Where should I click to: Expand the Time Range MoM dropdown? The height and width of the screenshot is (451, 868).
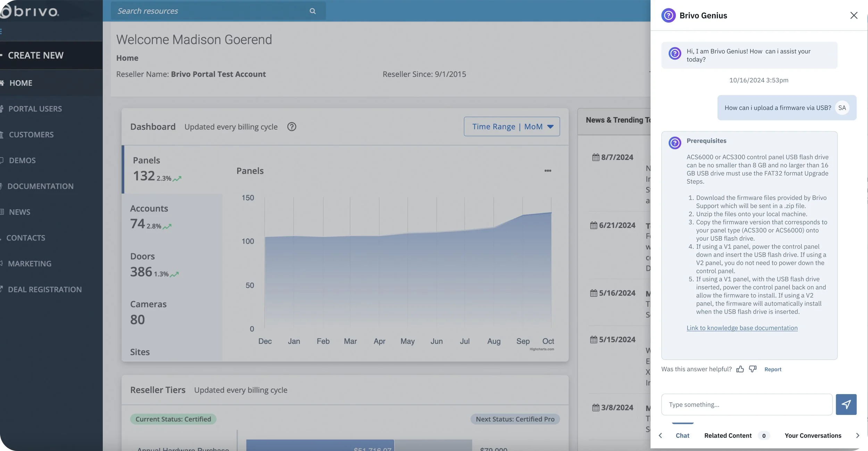[511, 127]
